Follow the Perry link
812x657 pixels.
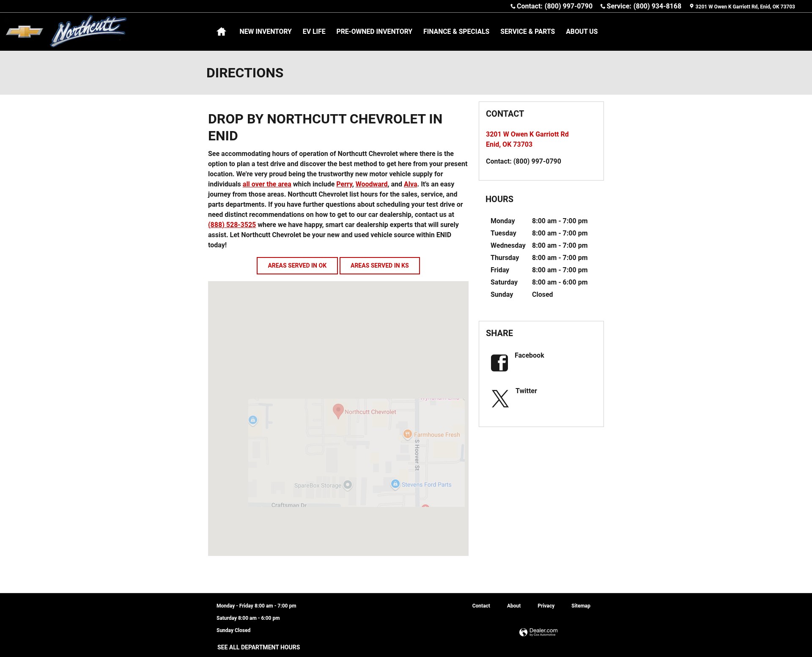pos(344,184)
